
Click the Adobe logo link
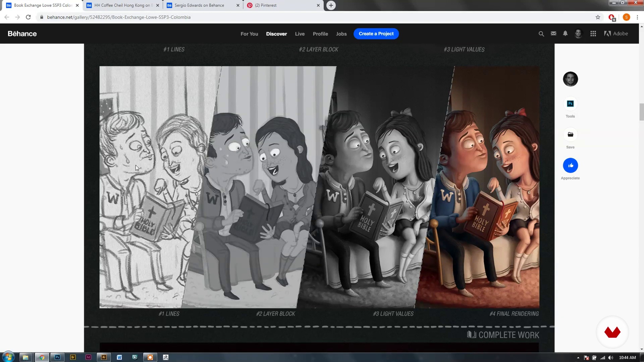pos(616,34)
